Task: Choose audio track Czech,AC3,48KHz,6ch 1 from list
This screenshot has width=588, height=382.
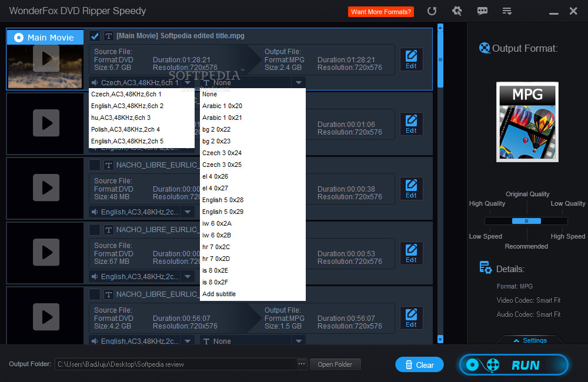Action: (141, 94)
